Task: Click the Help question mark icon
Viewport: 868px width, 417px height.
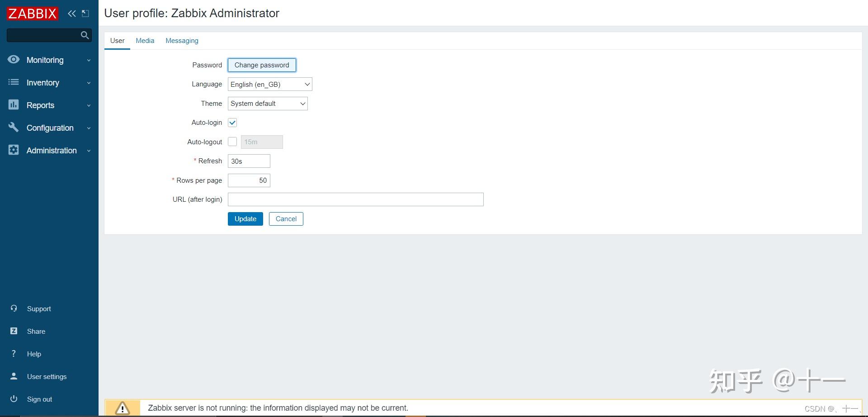Action: pyautogui.click(x=14, y=354)
